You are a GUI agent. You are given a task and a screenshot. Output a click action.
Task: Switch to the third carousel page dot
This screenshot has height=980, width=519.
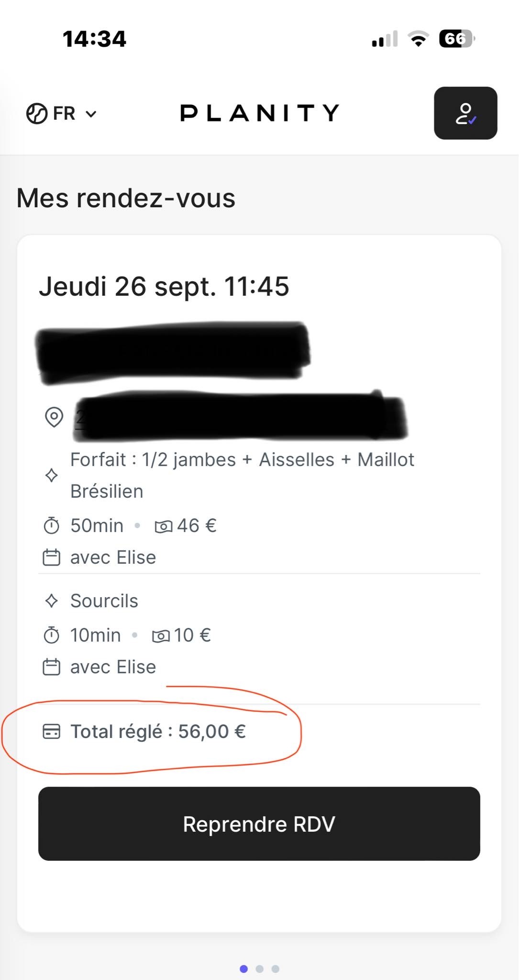click(x=276, y=969)
